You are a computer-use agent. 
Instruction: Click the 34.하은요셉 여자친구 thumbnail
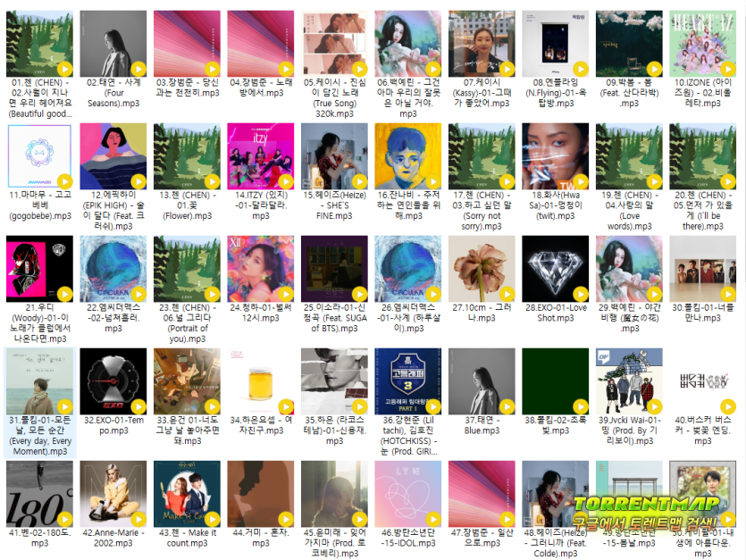pos(260,381)
